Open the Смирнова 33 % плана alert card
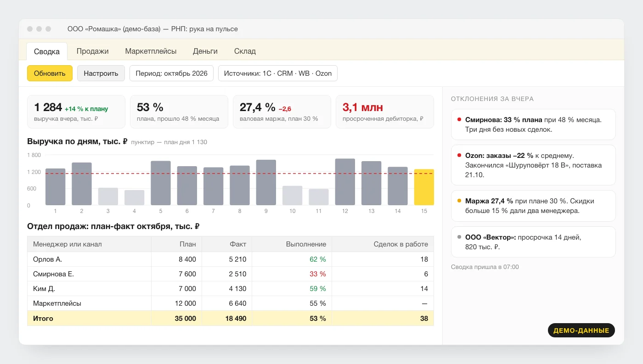Image resolution: width=643 pixels, height=364 pixels. 533,124
